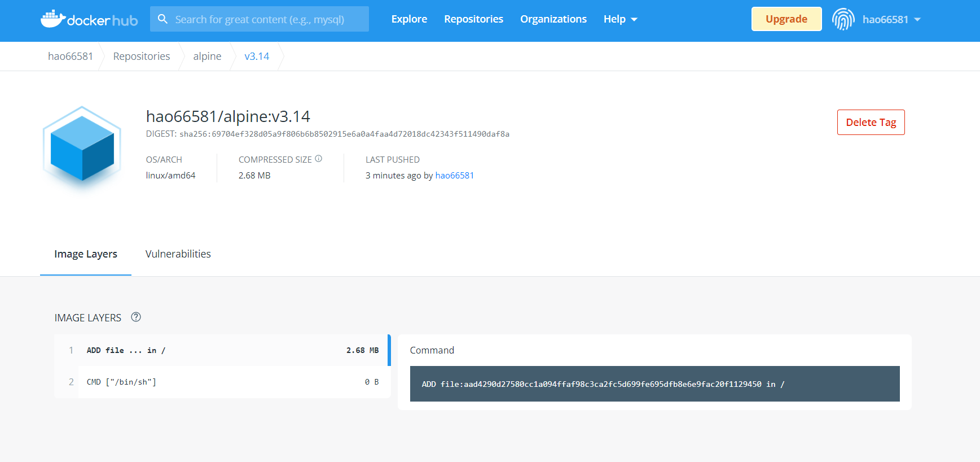Focus the search for great content field

coord(260,19)
